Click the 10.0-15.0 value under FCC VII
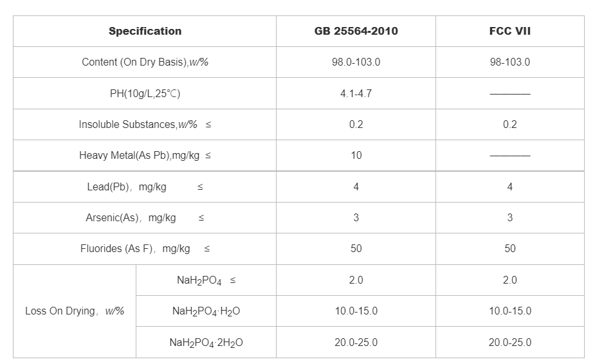This screenshot has width=595, height=364. coord(509,311)
